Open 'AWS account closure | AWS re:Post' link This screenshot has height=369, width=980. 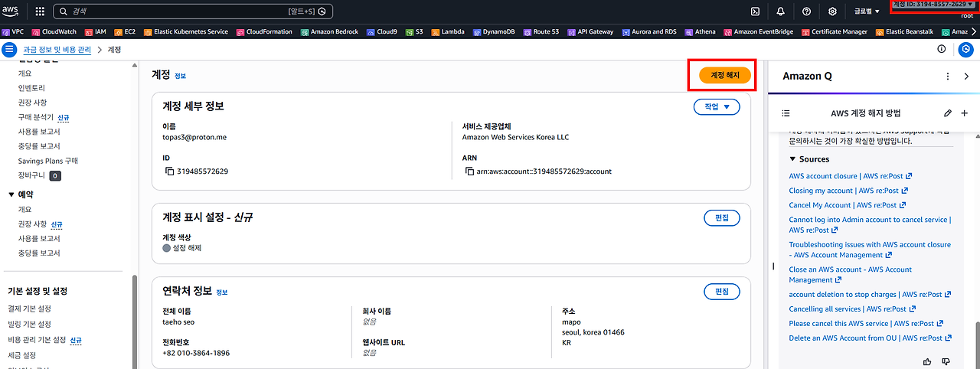click(851, 176)
